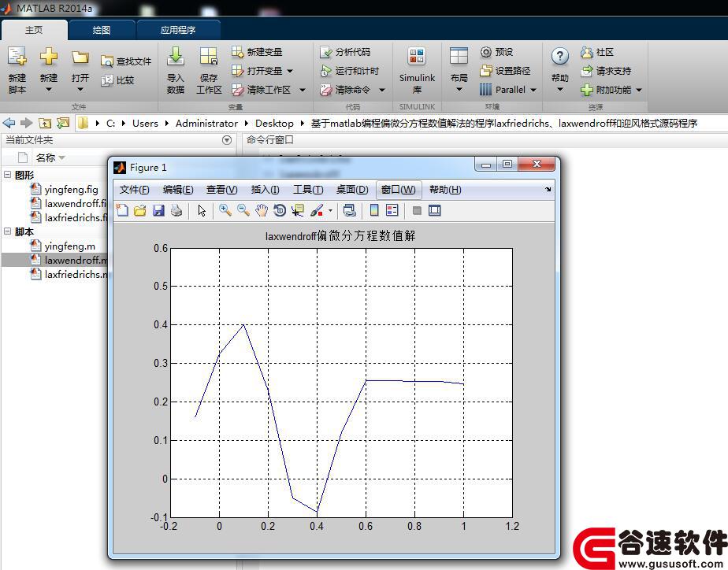Activate the pan hand tool
Image resolution: width=728 pixels, height=570 pixels.
(262, 210)
